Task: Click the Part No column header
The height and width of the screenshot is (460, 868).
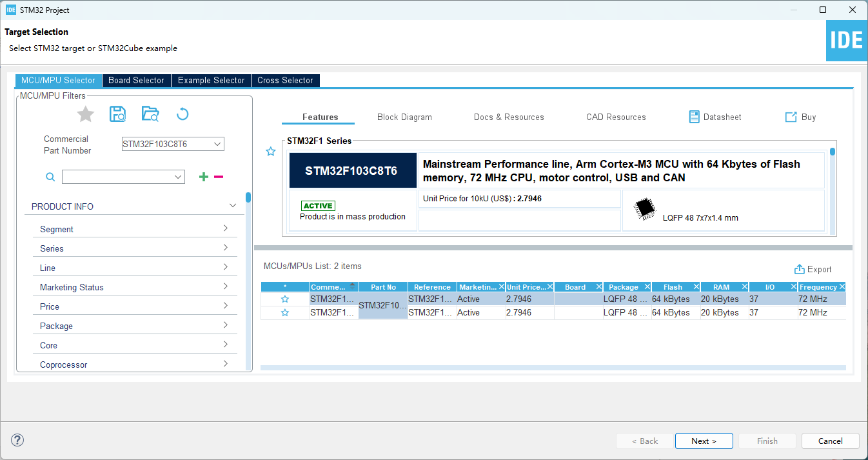Action: (383, 287)
